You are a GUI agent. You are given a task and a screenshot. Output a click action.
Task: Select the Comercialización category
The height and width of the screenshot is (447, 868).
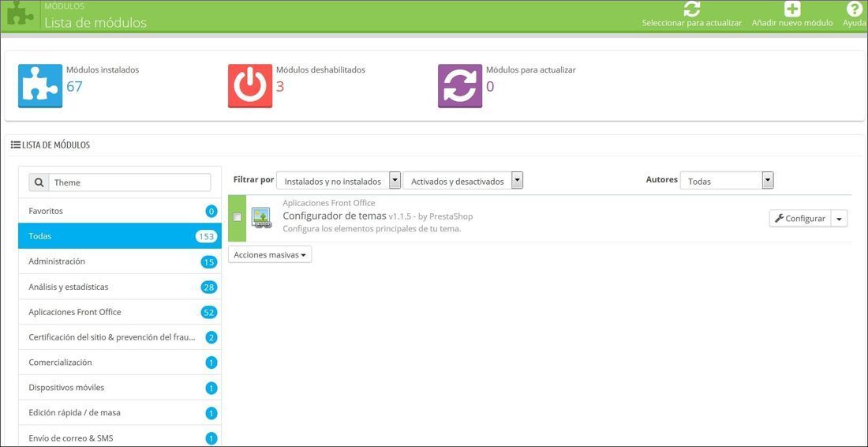120,362
